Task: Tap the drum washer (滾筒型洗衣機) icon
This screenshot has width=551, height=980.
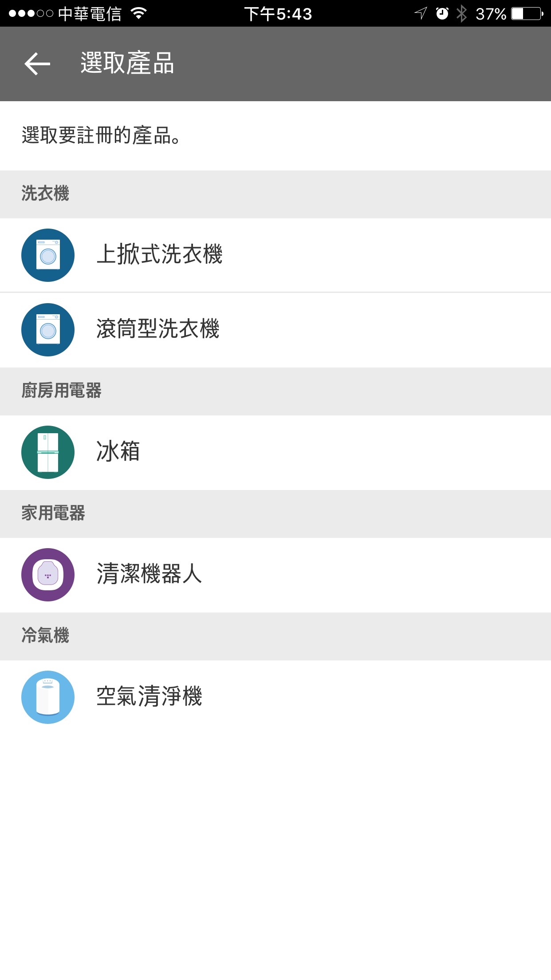Action: tap(48, 330)
